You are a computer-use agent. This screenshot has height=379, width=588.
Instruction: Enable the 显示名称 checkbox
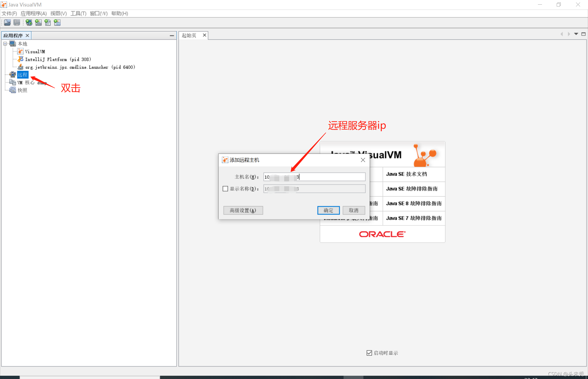[x=225, y=189]
